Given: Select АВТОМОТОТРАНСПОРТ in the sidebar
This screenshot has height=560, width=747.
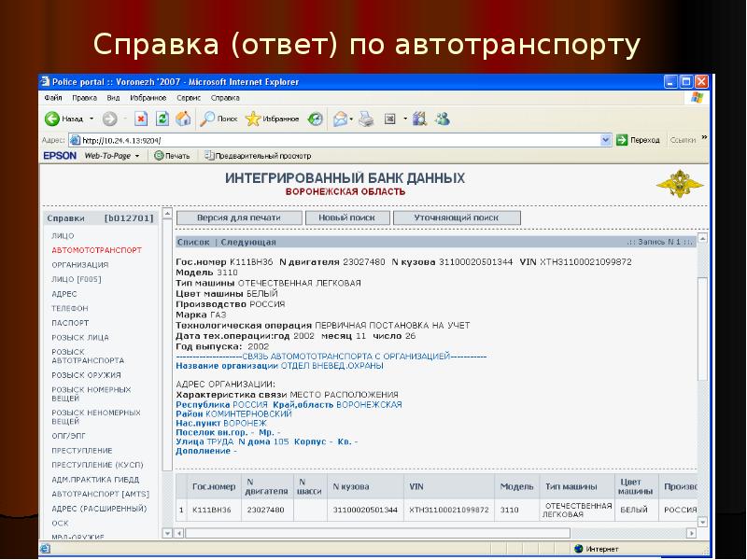Looking at the screenshot, I should click(x=94, y=250).
